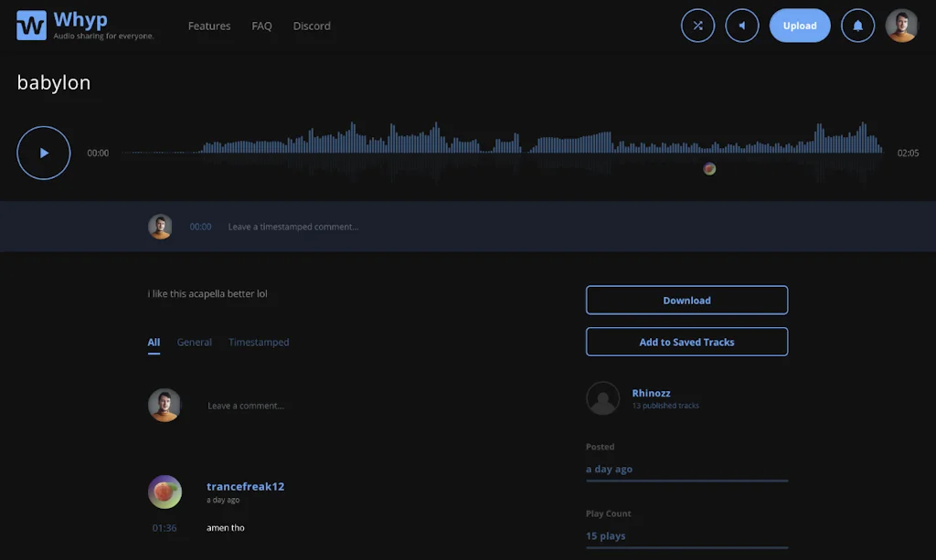This screenshot has height=560, width=936.
Task: Click the comment marker on the waveform
Action: click(709, 169)
